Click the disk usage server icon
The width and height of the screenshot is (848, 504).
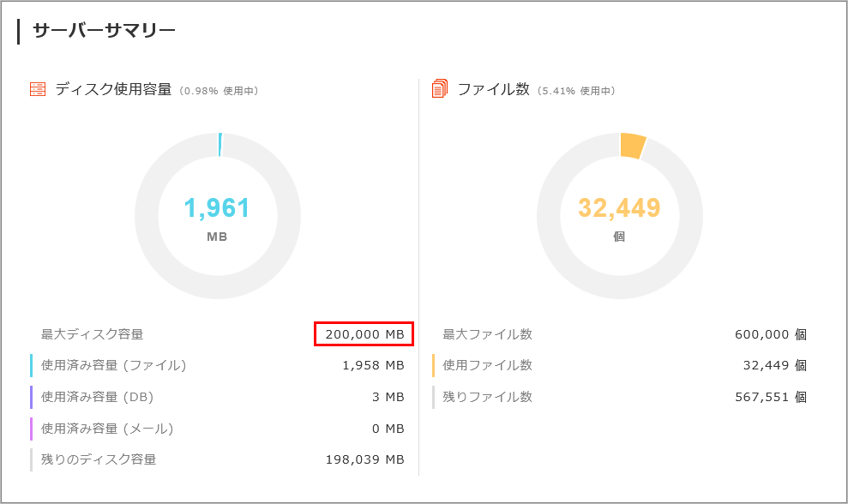pyautogui.click(x=38, y=88)
